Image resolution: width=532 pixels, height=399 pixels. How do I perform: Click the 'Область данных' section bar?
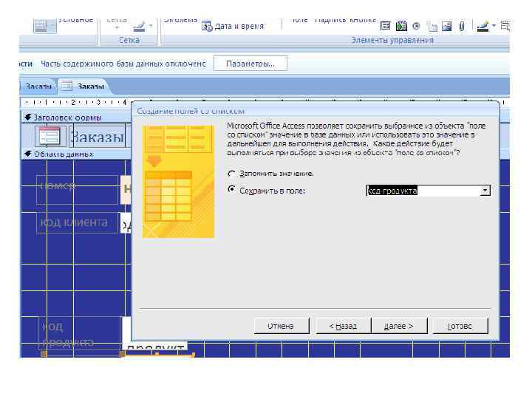pyautogui.click(x=77, y=154)
